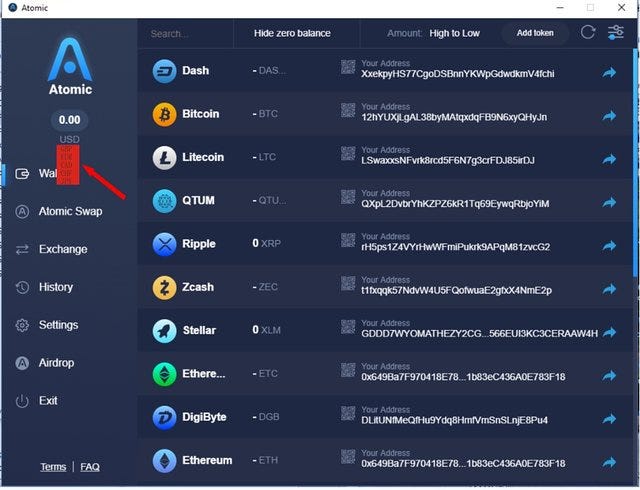Viewport: 640px width, 490px height.
Task: Click the Atomic logo
Action: 70,67
